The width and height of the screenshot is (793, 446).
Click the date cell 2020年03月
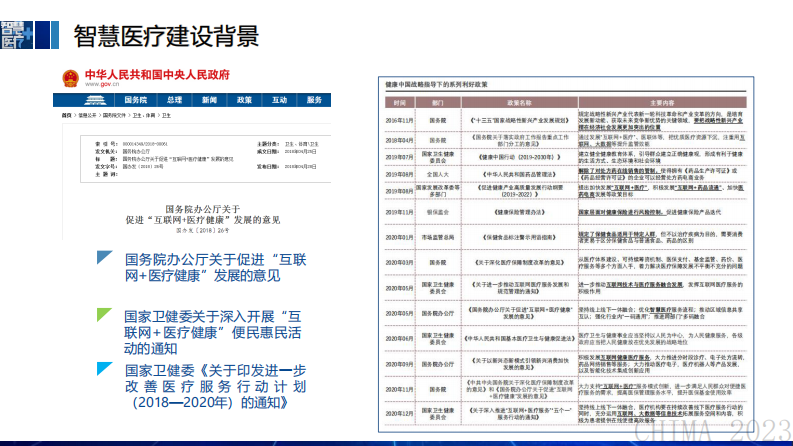(400, 262)
